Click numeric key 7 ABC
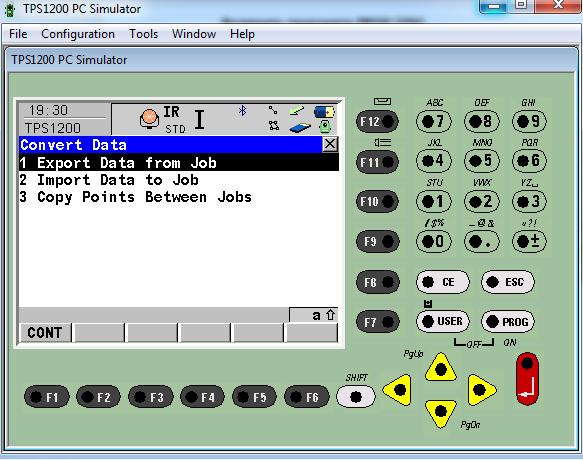The height and width of the screenshot is (460, 583). [x=434, y=121]
